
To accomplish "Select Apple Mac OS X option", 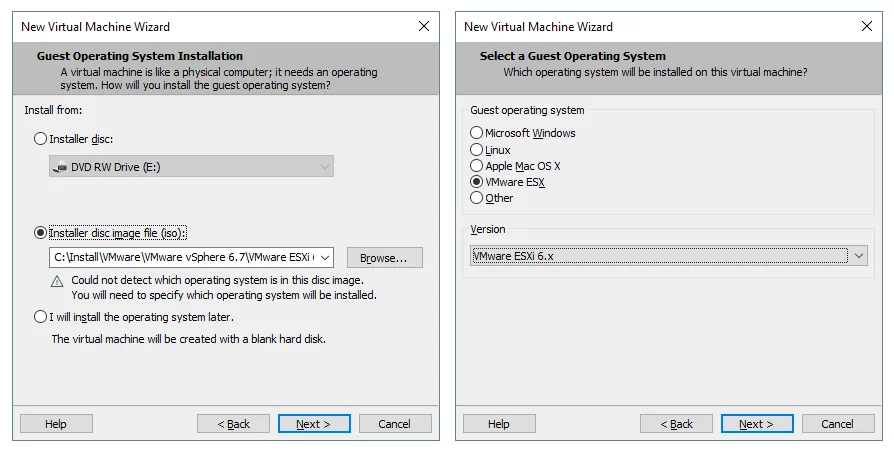I will (x=476, y=166).
